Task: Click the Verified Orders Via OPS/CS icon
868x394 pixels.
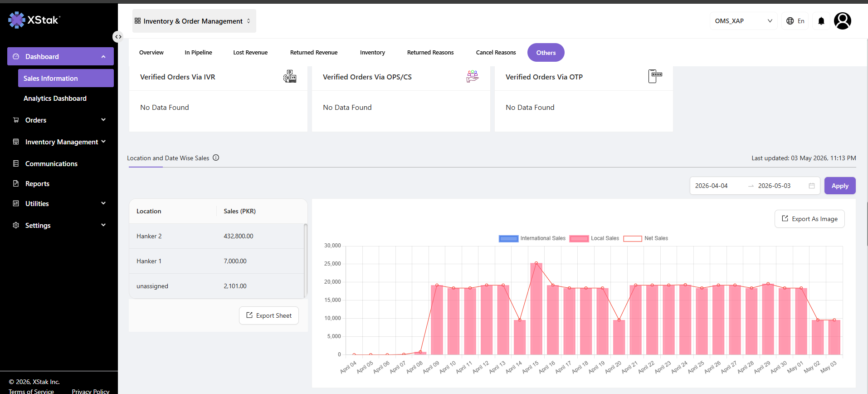Action: coord(473,76)
